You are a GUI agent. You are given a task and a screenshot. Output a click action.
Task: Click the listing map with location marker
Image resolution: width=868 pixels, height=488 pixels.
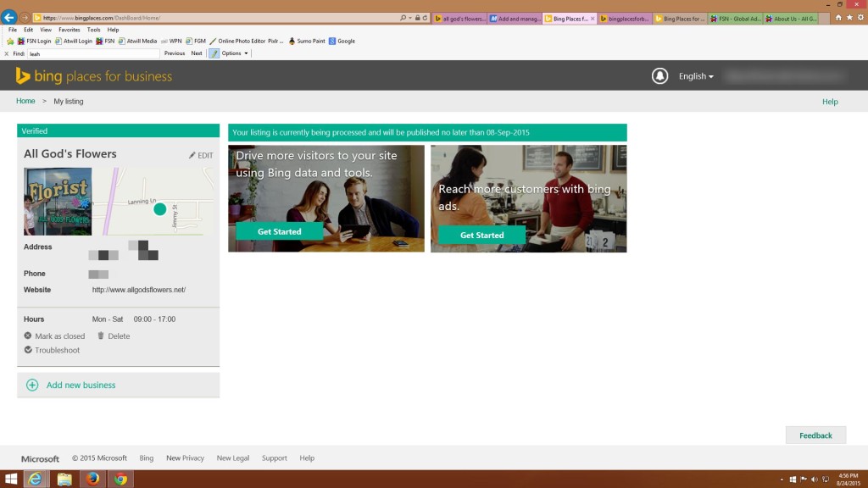pyautogui.click(x=153, y=202)
